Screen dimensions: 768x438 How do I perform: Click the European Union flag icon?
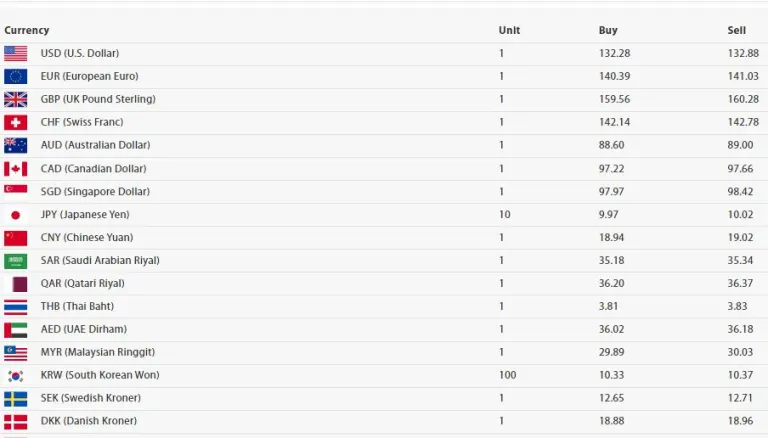(x=16, y=76)
